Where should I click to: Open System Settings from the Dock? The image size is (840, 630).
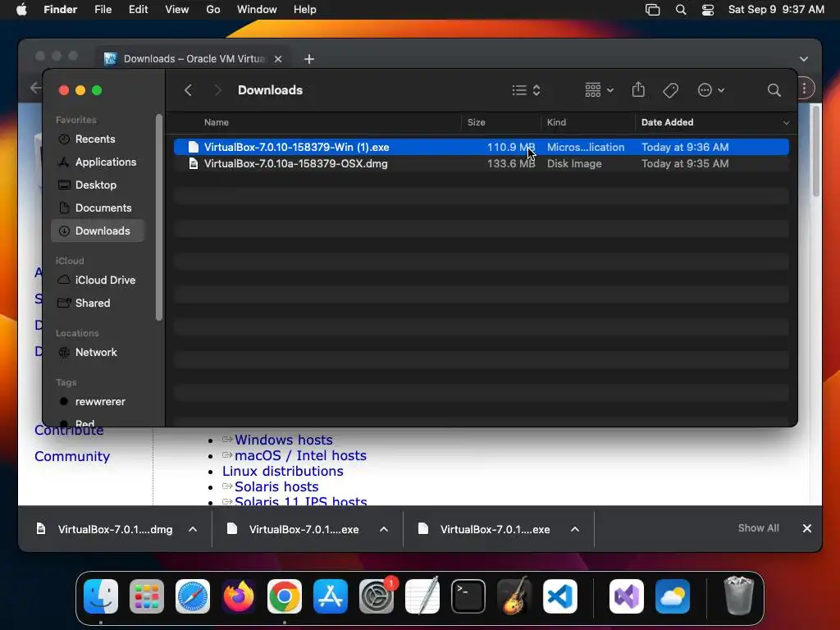tap(376, 596)
